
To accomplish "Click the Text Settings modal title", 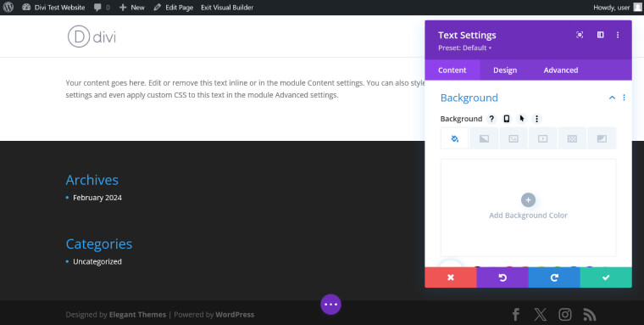I will point(467,36).
